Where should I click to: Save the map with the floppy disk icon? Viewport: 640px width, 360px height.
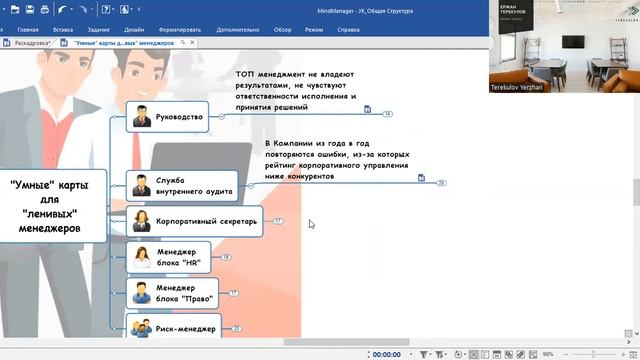click(30, 9)
